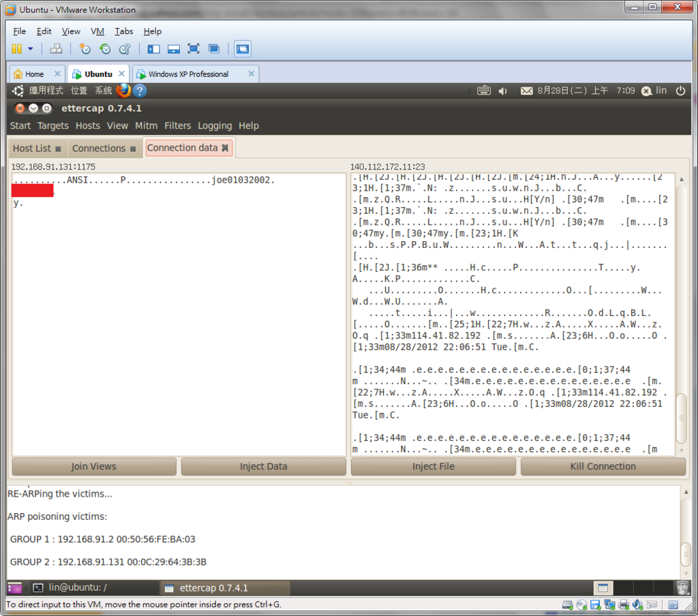Open ettercap View menu
This screenshot has width=698, height=616.
(117, 125)
